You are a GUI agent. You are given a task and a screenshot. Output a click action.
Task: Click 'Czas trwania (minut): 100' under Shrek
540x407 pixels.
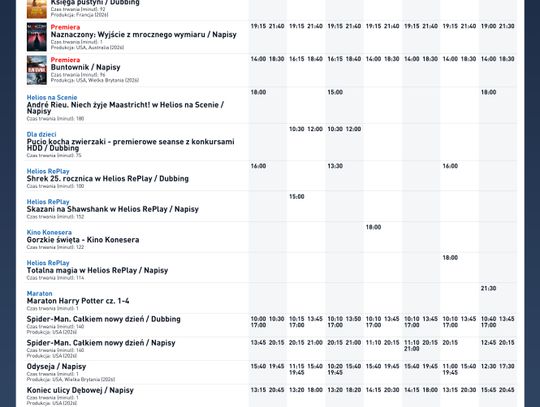click(x=55, y=186)
